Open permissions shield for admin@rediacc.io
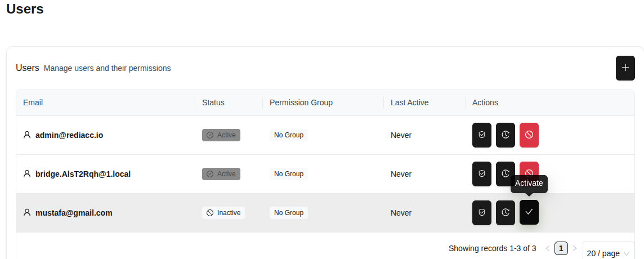This screenshot has width=644, height=259. click(482, 135)
